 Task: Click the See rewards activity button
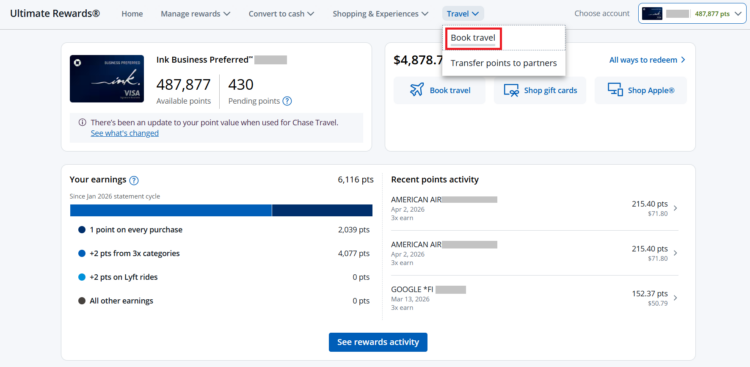coord(378,342)
